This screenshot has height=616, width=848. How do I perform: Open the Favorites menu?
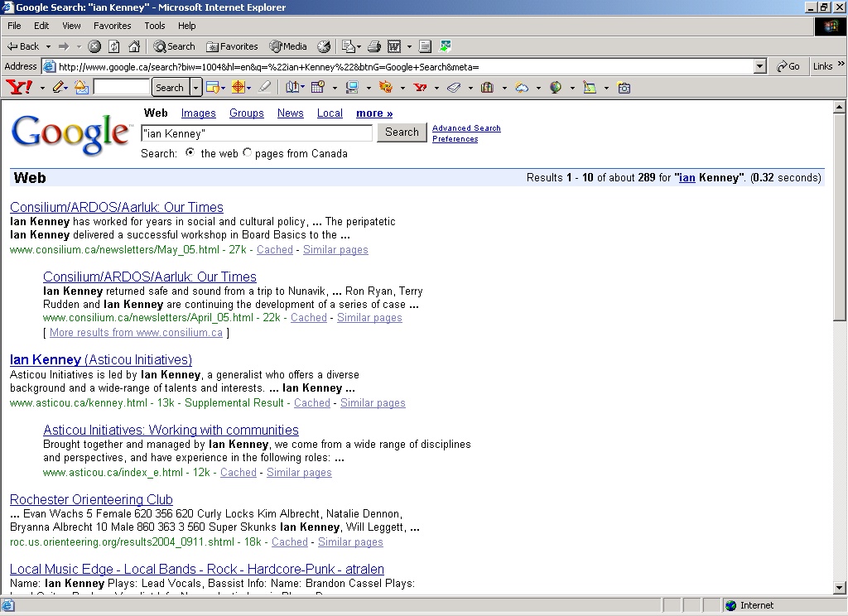[112, 26]
